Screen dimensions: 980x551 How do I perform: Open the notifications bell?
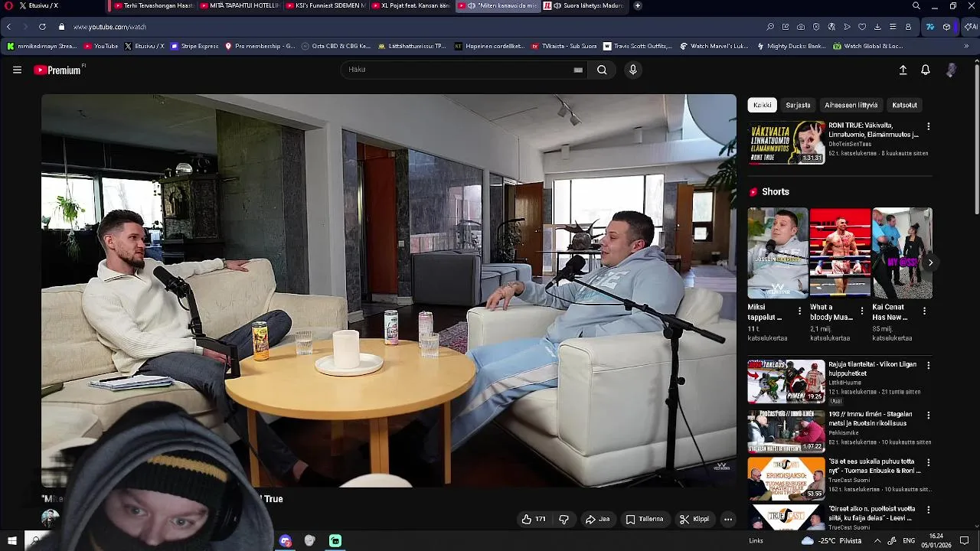(x=926, y=70)
